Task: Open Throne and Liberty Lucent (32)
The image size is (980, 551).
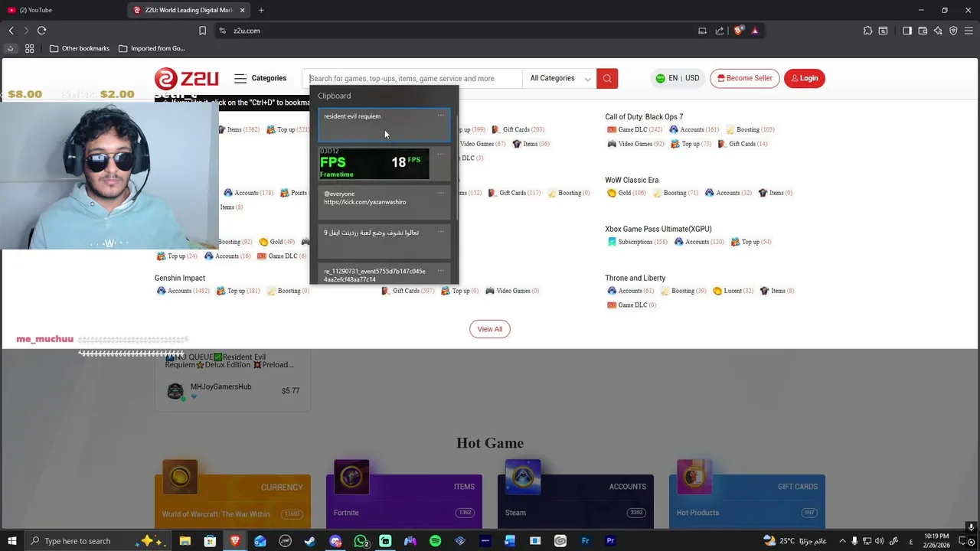Action: point(733,291)
